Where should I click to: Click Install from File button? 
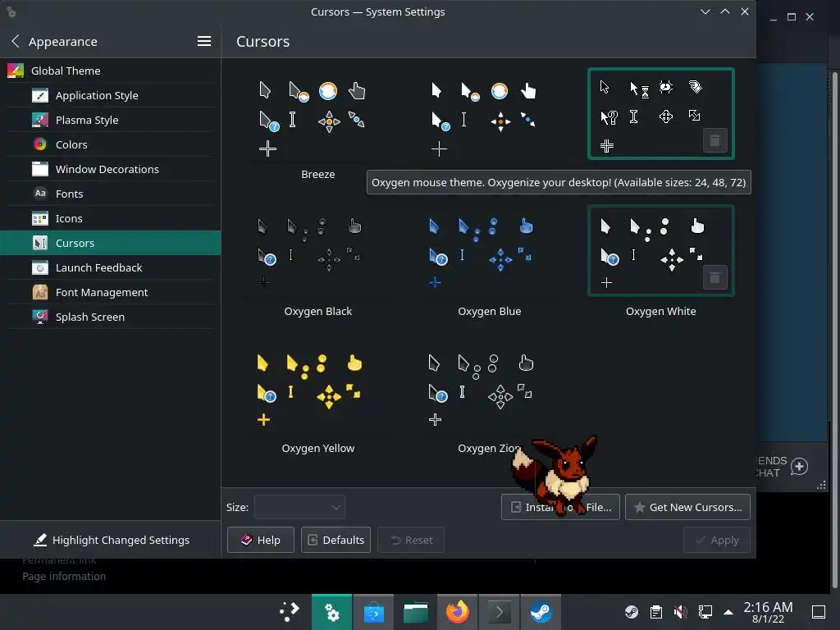pyautogui.click(x=560, y=507)
